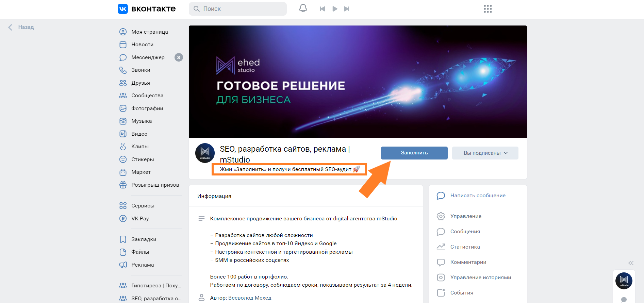
Task: Click the Информация section header
Action: point(214,196)
